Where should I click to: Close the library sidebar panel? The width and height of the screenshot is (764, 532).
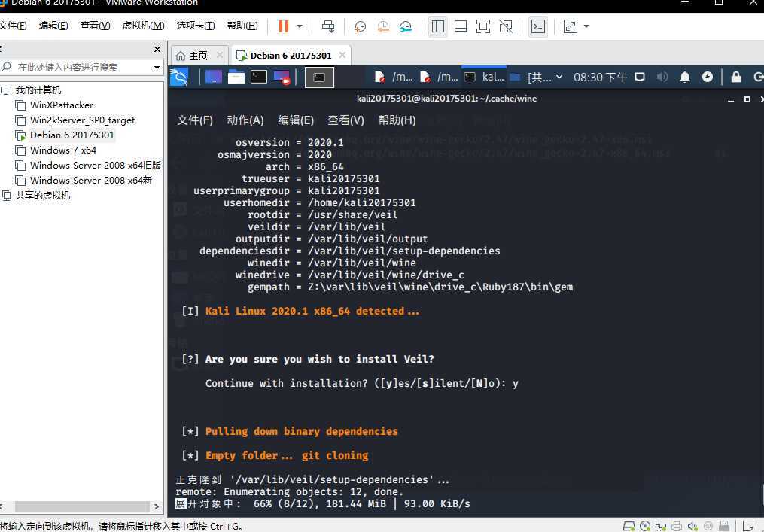coord(157,49)
